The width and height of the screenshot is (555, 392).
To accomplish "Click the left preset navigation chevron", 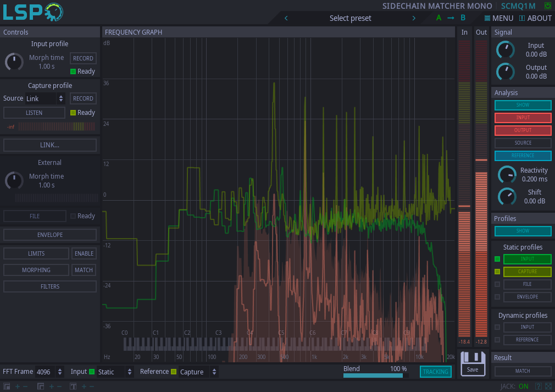I will [286, 18].
